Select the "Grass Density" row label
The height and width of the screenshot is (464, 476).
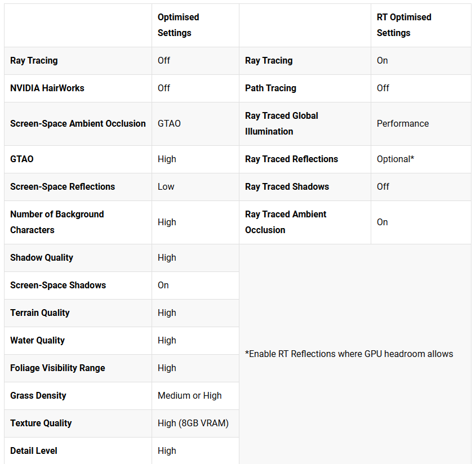click(38, 396)
